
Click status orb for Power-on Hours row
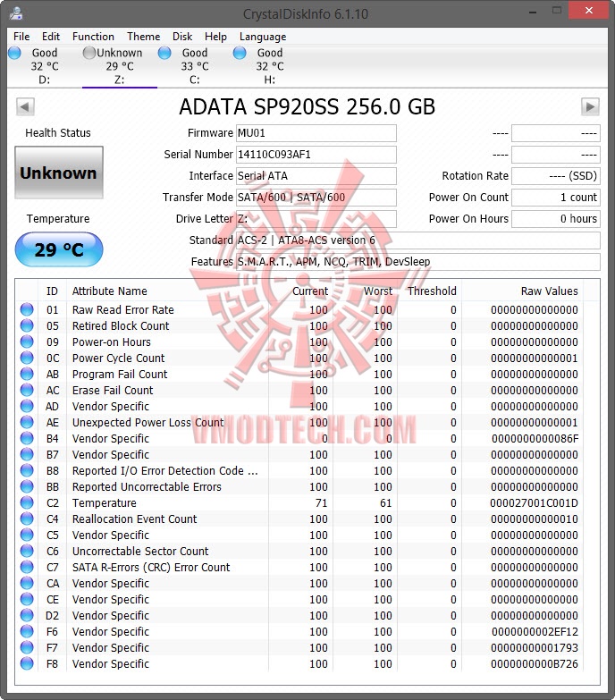[27, 342]
